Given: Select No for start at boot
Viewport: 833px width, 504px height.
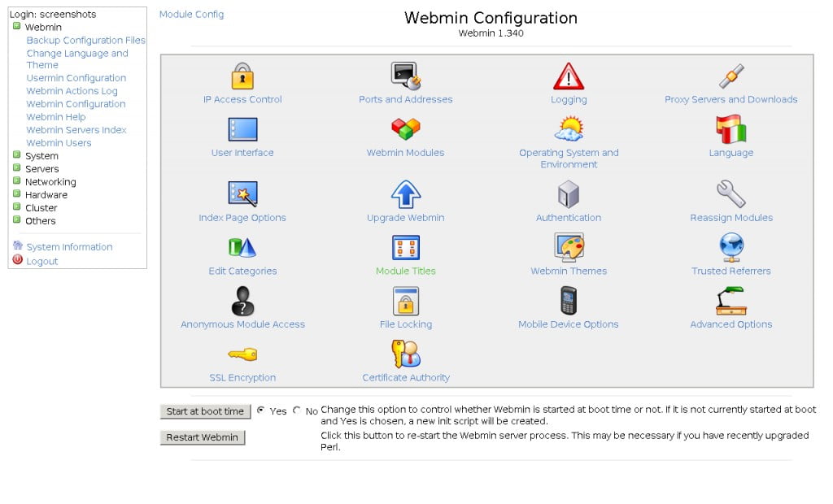Looking at the screenshot, I should click(297, 411).
